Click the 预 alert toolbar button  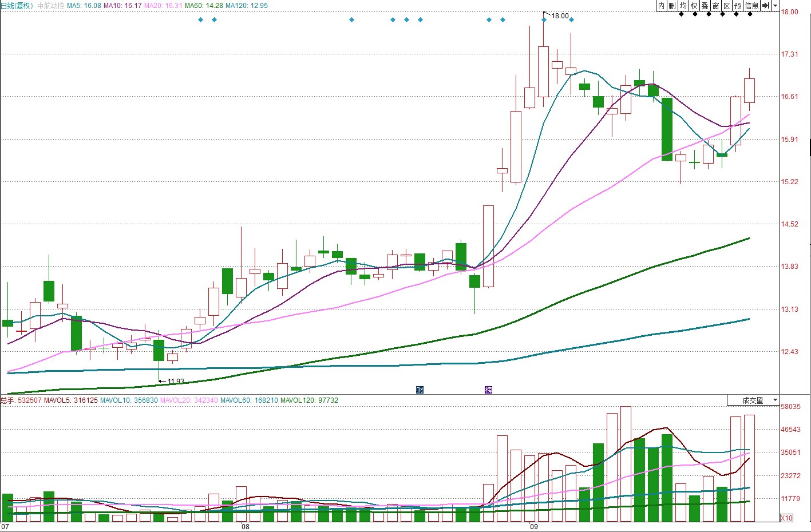(737, 6)
